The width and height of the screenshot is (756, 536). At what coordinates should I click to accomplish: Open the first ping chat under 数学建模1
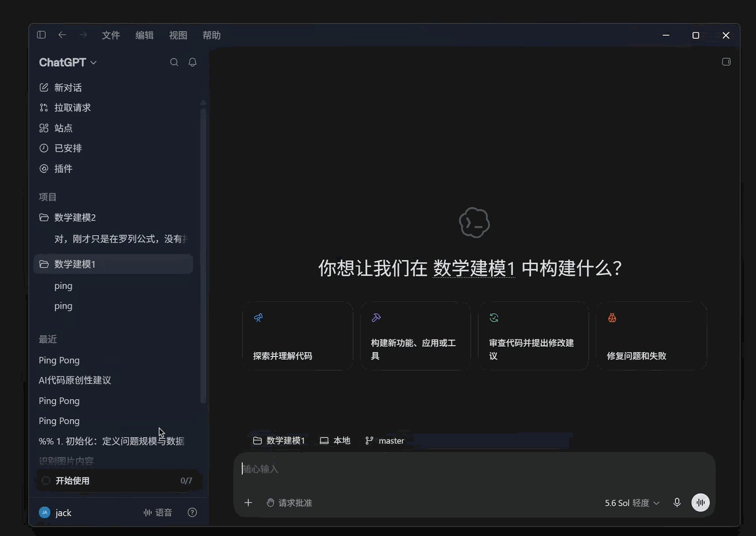tap(113, 286)
